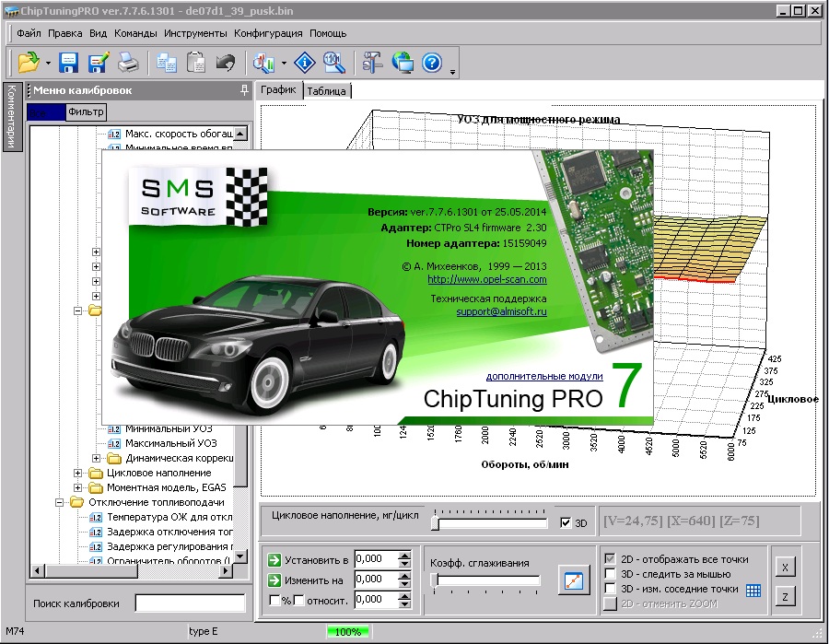The height and width of the screenshot is (644, 829).
Task: Switch to the График tab
Action: (x=278, y=90)
